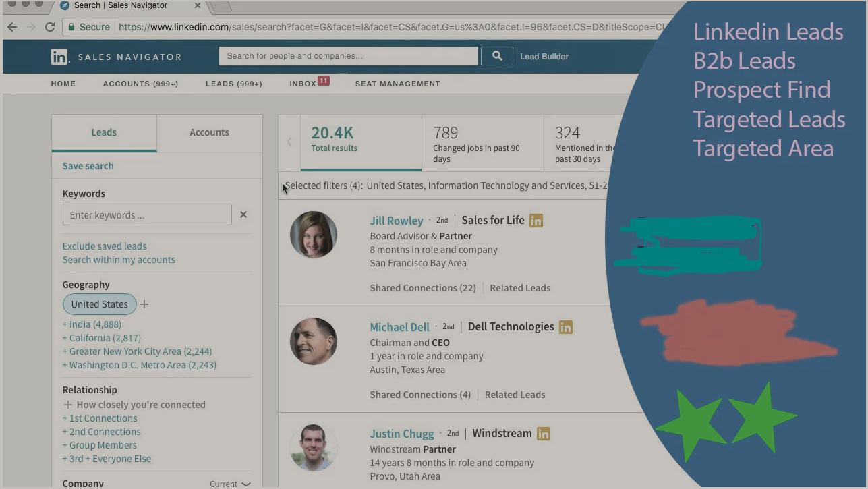Click the LinkedIn icon beside Windstream

544,433
